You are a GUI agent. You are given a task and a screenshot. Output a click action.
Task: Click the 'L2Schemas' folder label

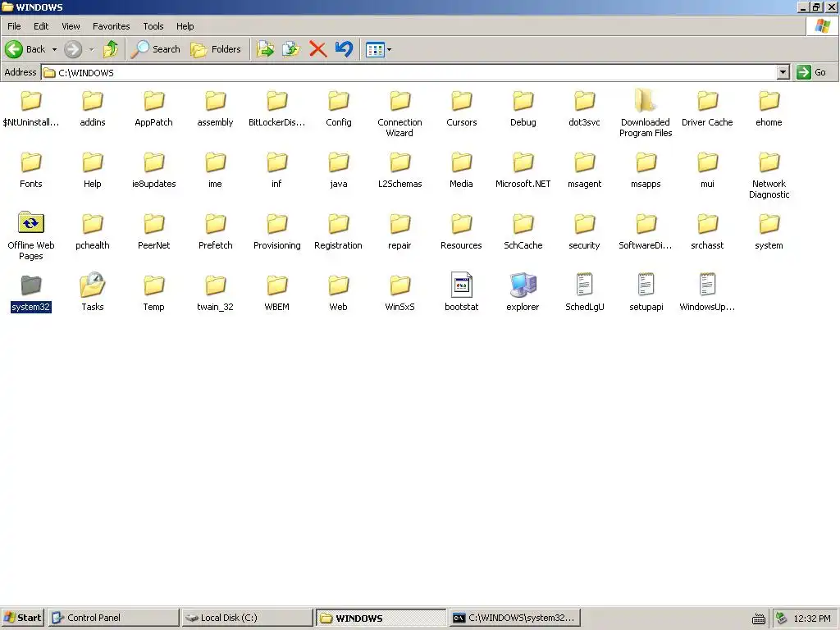(x=399, y=184)
